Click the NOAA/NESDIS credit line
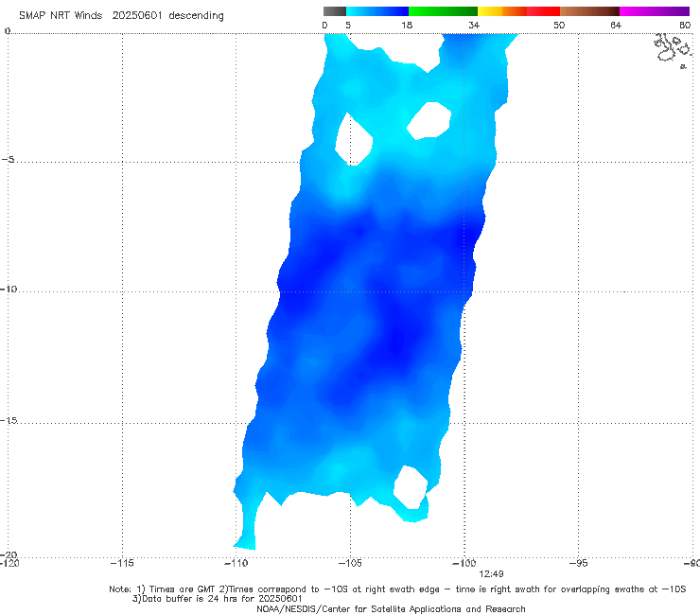 pos(391,608)
